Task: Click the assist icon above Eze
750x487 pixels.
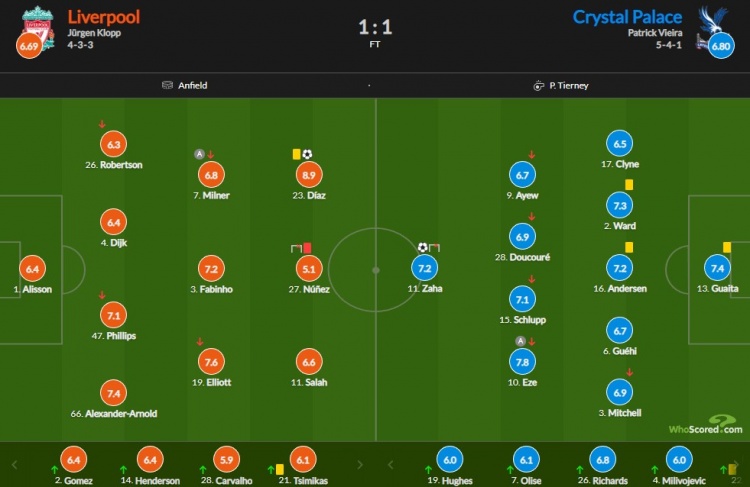Action: click(x=519, y=341)
